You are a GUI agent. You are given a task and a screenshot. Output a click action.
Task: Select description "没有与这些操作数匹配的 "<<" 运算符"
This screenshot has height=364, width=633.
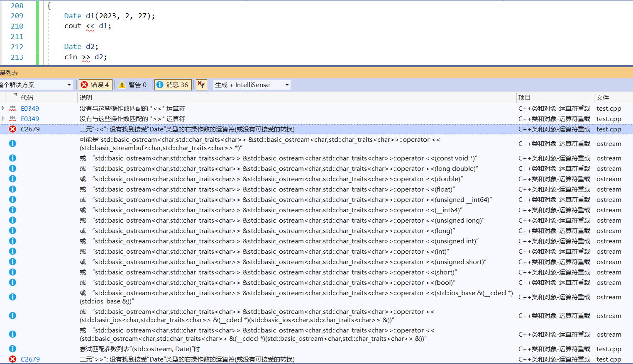pyautogui.click(x=132, y=109)
